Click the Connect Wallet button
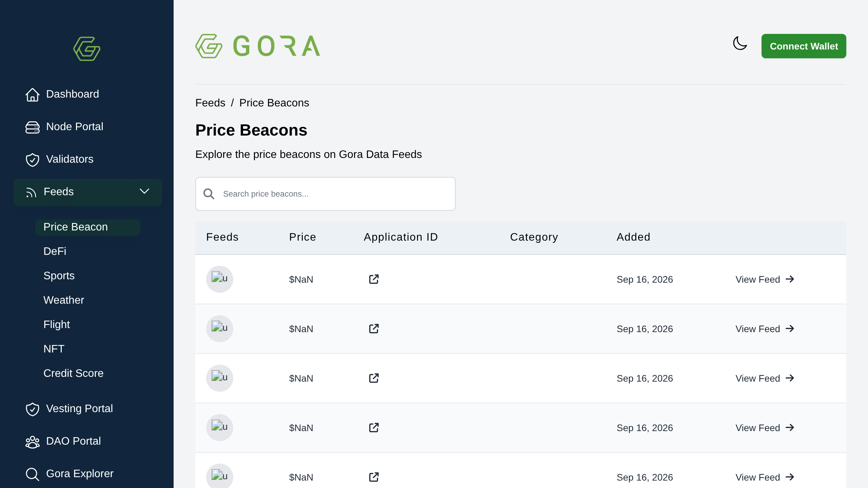The width and height of the screenshot is (868, 488). tap(804, 46)
